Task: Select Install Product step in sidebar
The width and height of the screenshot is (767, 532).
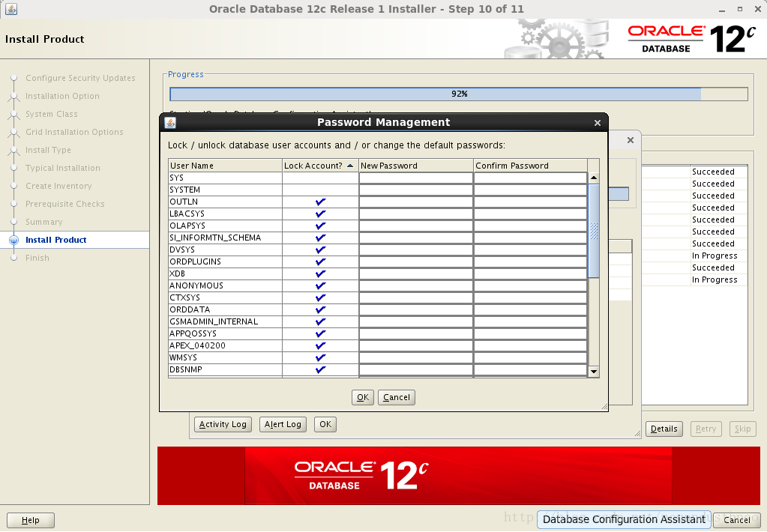Action: point(55,240)
